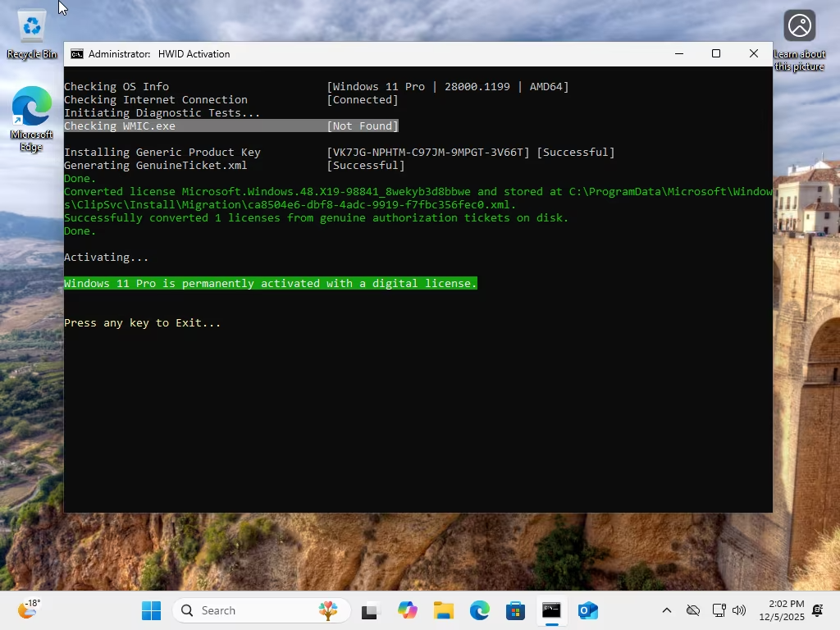Open the Windows Start menu
Viewport: 840px width, 630px height.
coord(151,610)
